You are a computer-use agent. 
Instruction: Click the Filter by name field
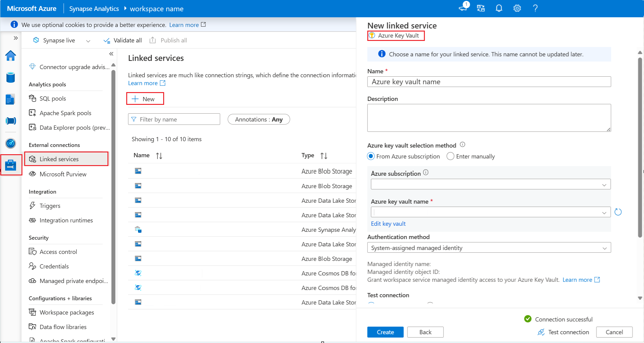(x=174, y=119)
